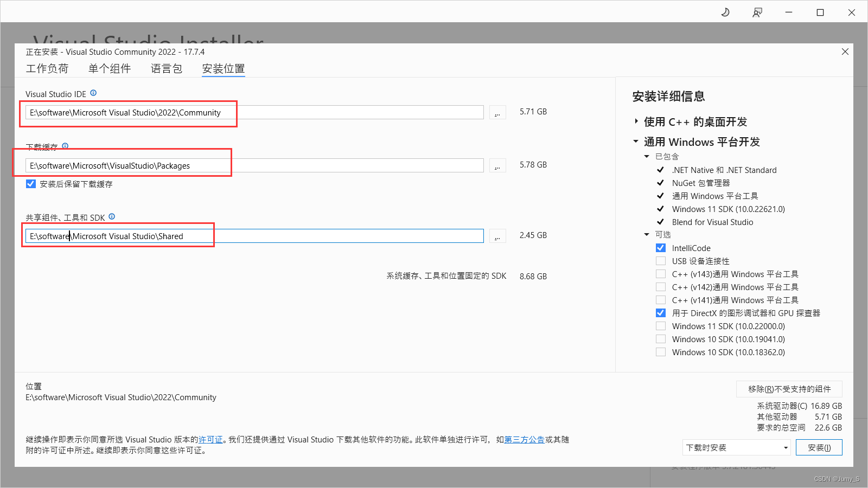Viewport: 868px width, 488px height.
Task: Click 系统驱动器(C) 16.89 GB text
Action: pyautogui.click(x=799, y=406)
